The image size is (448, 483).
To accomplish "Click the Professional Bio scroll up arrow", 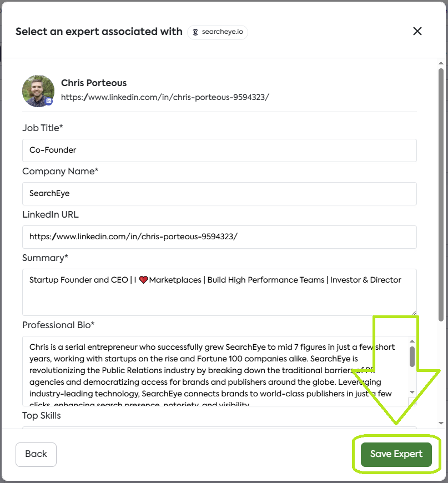I will pos(412,341).
